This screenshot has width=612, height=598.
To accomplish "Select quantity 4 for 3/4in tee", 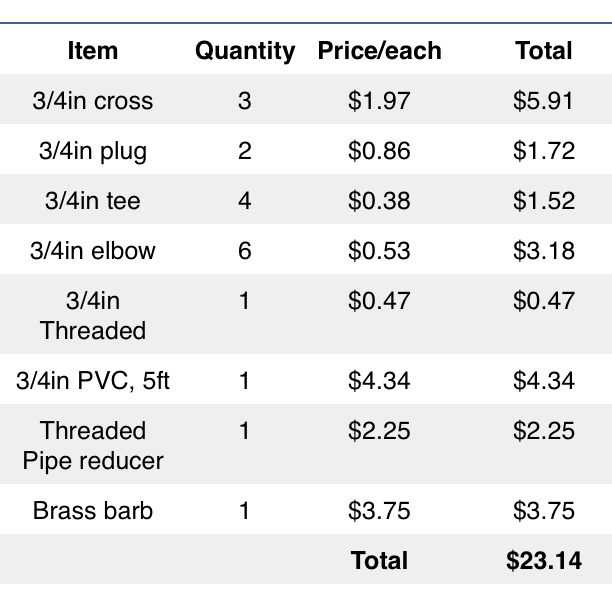I will click(x=245, y=201).
